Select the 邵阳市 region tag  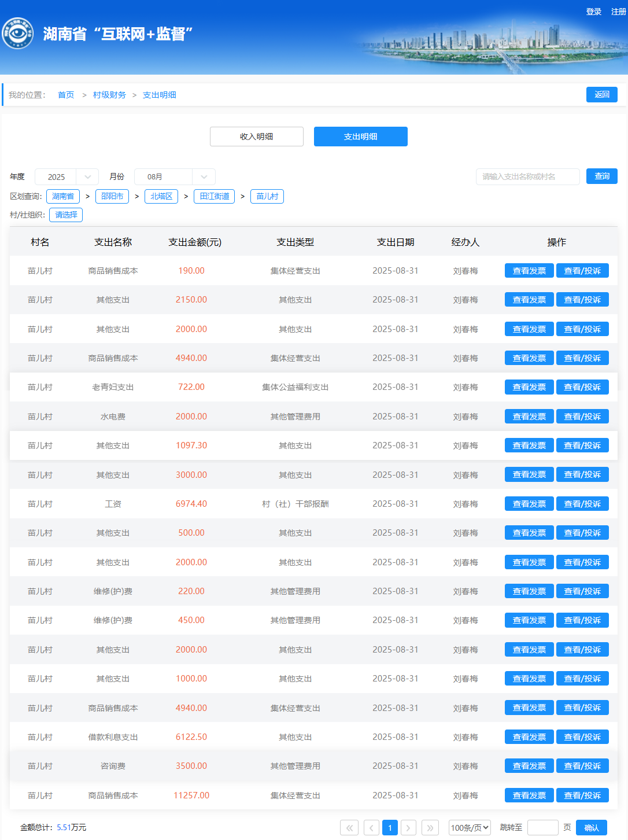(x=112, y=197)
